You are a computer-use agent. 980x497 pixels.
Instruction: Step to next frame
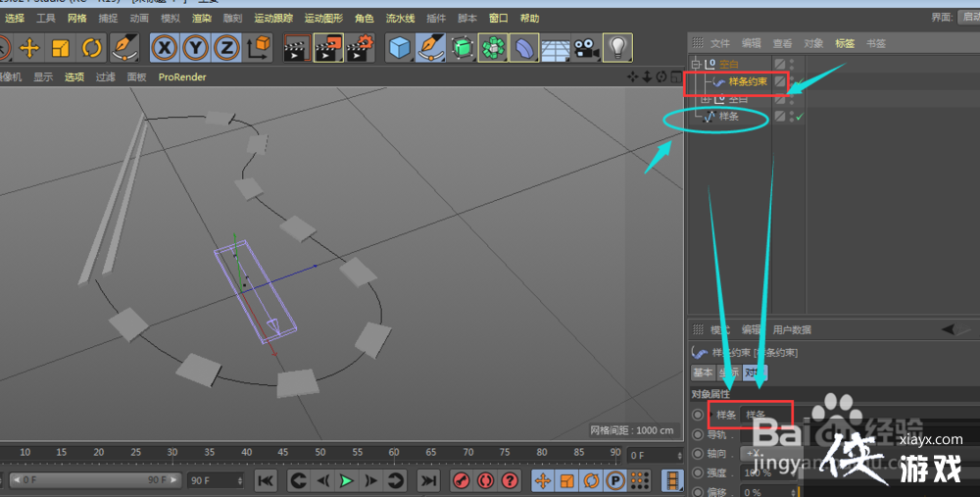tap(370, 480)
